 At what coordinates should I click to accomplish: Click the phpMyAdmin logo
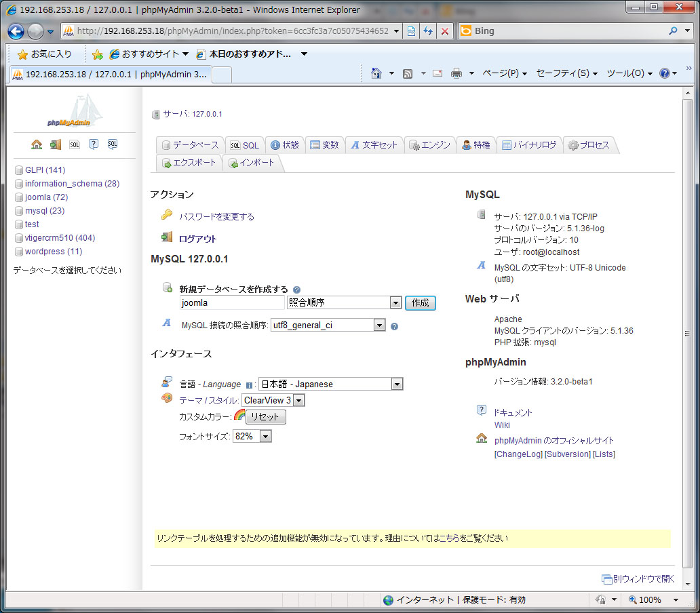click(75, 111)
